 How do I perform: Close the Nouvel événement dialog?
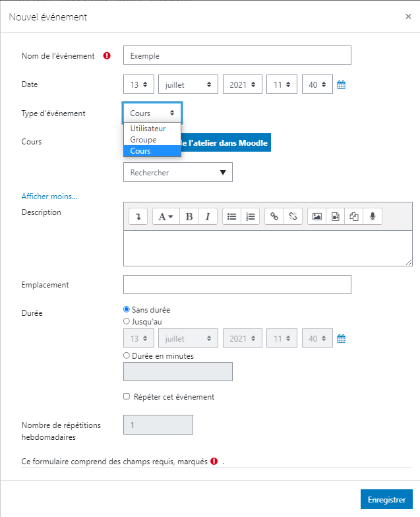tap(408, 16)
